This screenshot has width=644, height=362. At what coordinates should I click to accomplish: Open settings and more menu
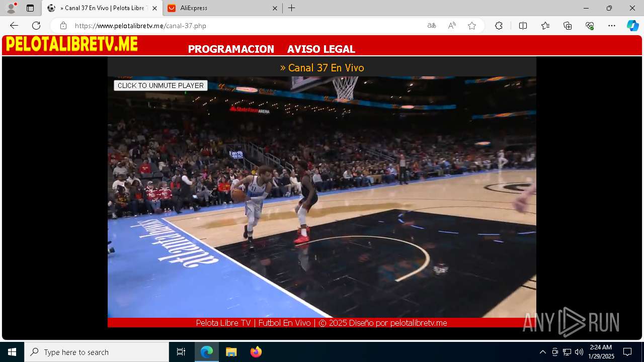click(x=612, y=26)
